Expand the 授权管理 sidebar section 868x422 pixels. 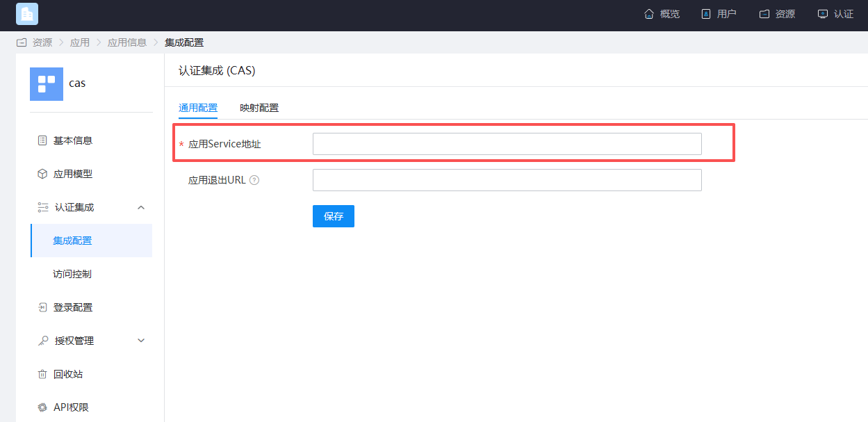(91, 341)
